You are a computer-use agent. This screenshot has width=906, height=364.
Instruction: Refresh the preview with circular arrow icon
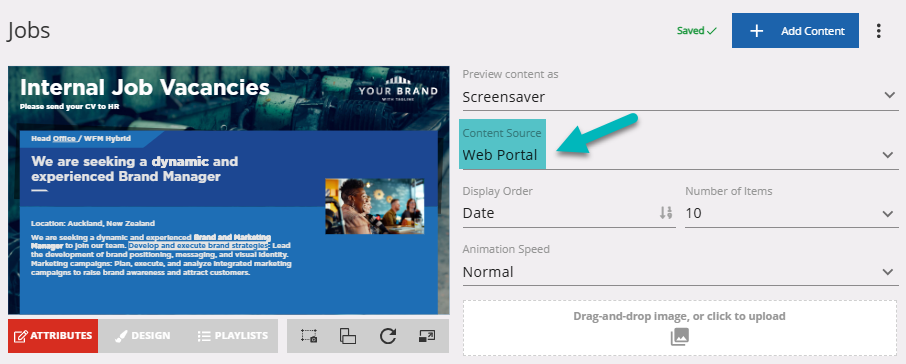click(387, 336)
